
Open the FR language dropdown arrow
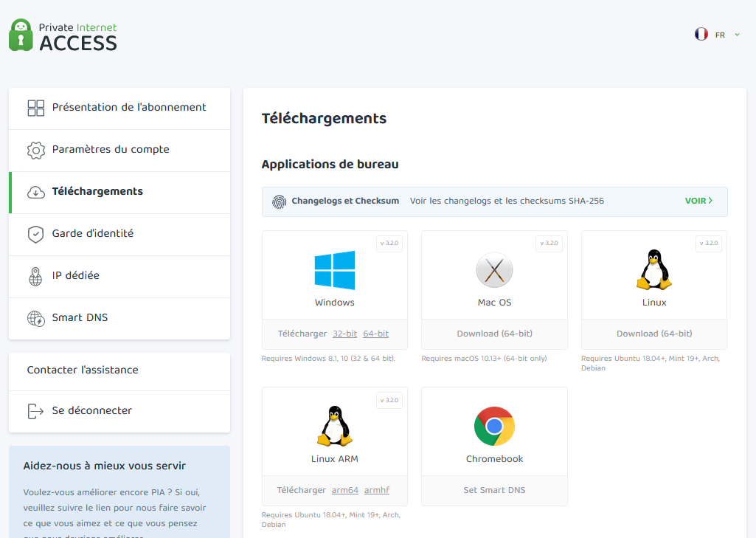pos(737,35)
